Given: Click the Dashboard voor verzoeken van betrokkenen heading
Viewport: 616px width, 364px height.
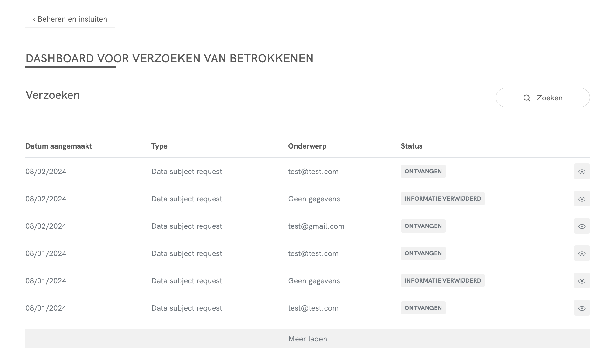Looking at the screenshot, I should pos(169,58).
